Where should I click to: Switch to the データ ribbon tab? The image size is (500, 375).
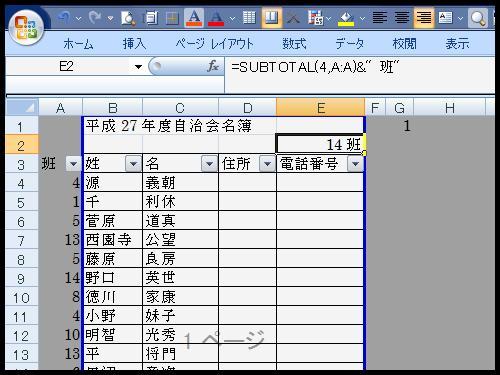(349, 44)
